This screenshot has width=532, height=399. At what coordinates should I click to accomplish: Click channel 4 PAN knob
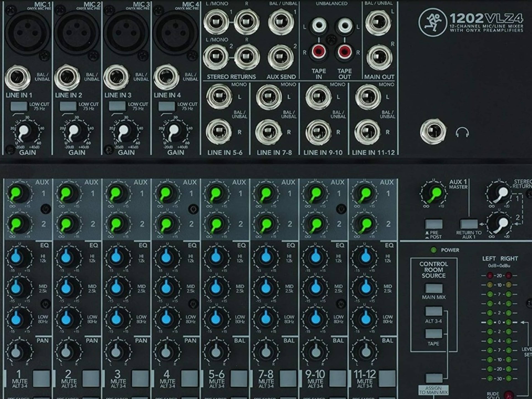click(166, 352)
